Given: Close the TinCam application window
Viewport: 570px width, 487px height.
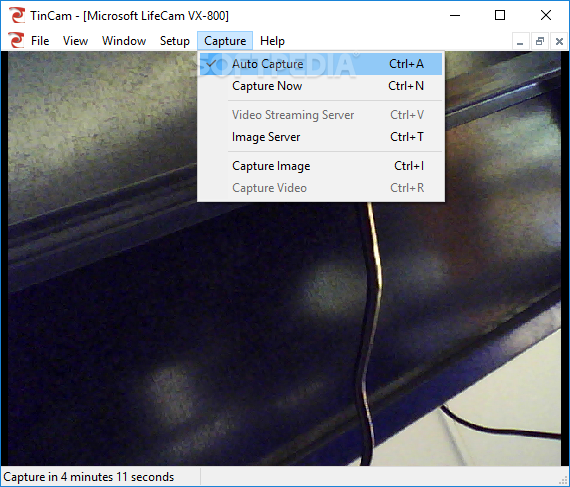Looking at the screenshot, I should tap(546, 15).
